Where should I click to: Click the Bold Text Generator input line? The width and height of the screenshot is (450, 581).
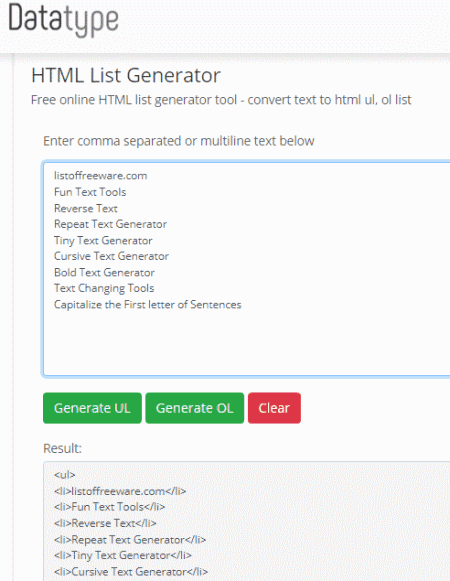tap(104, 272)
